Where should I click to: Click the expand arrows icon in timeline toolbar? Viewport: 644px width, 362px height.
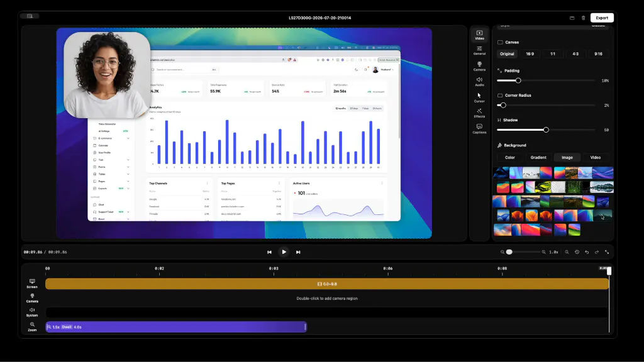(x=607, y=252)
